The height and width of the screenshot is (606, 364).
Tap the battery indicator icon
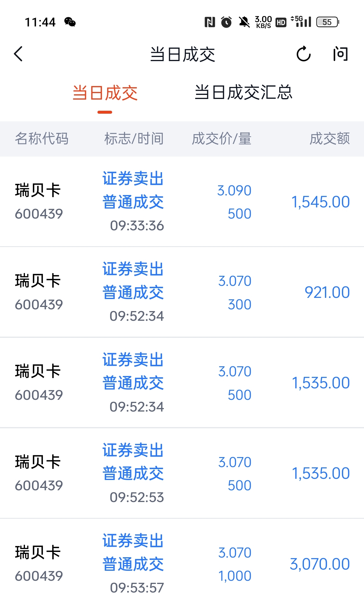pos(328,22)
